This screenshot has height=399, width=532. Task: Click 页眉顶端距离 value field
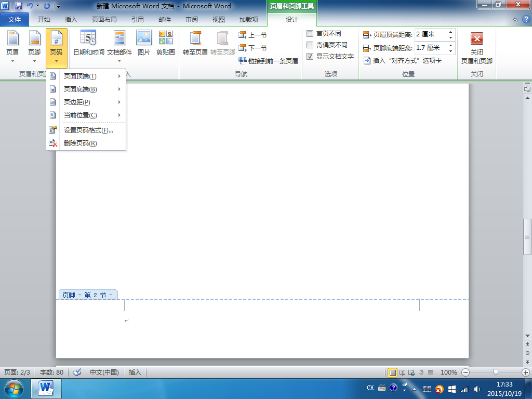pos(431,35)
